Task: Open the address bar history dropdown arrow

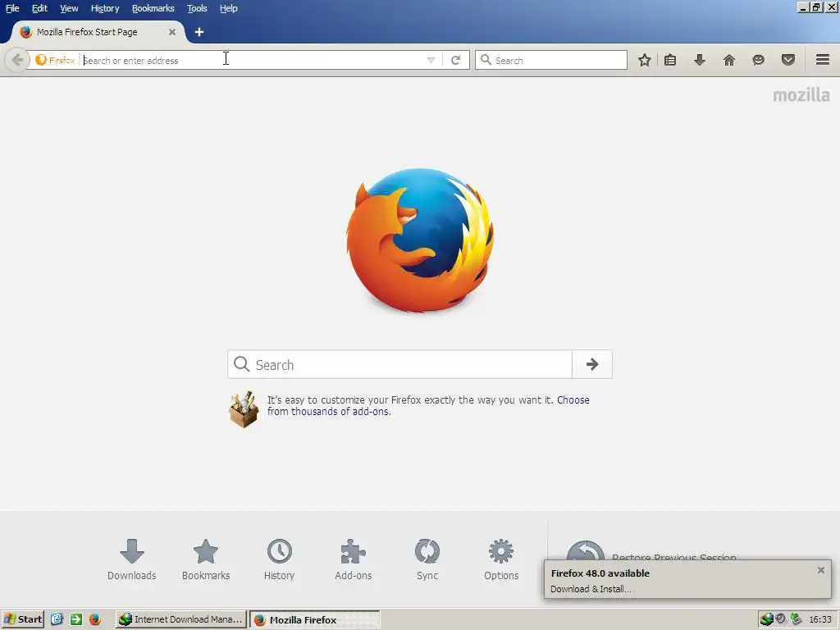Action: pyautogui.click(x=431, y=61)
